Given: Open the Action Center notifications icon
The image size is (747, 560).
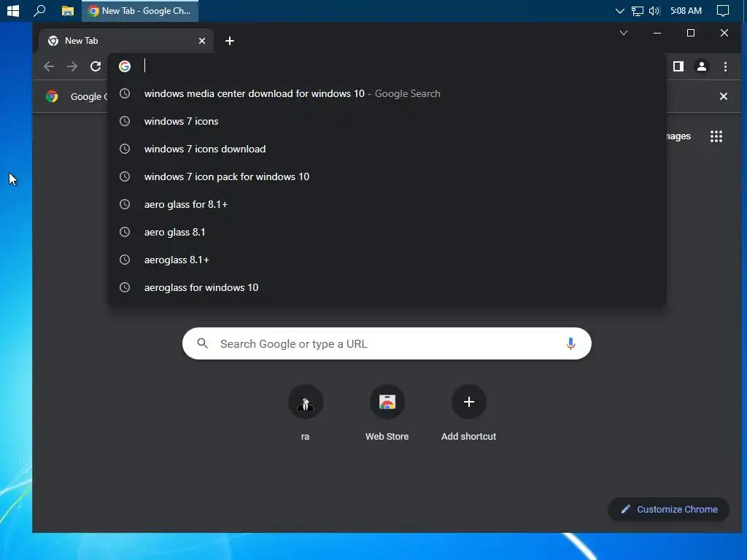Looking at the screenshot, I should [x=723, y=10].
